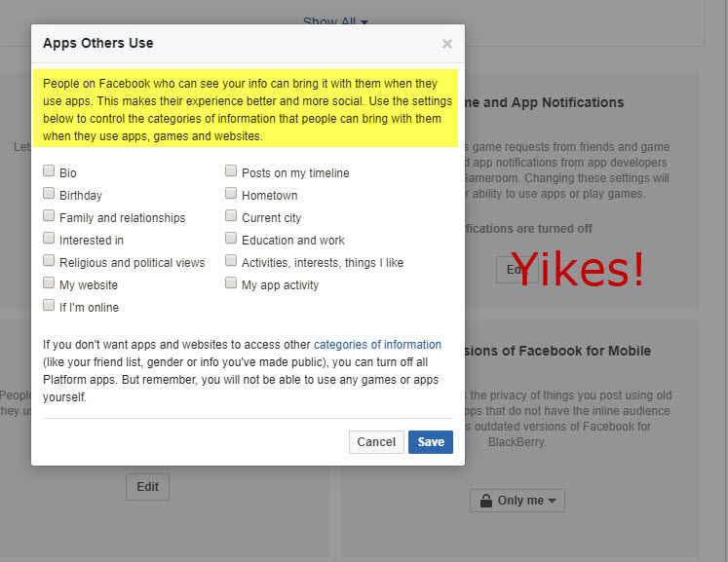
Task: Check Activities, interests, things I like
Action: coord(231,260)
